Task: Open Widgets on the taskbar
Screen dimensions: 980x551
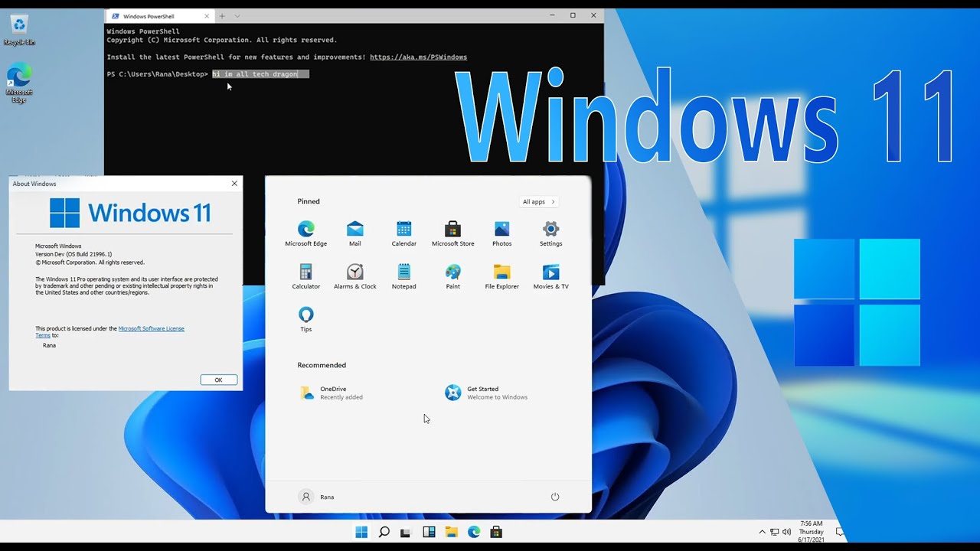Action: pos(429,532)
